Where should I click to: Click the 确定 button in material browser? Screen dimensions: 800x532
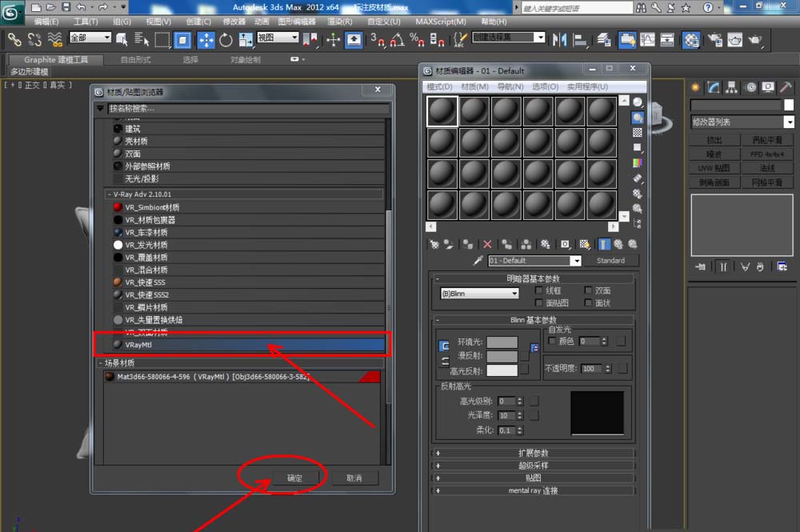294,478
